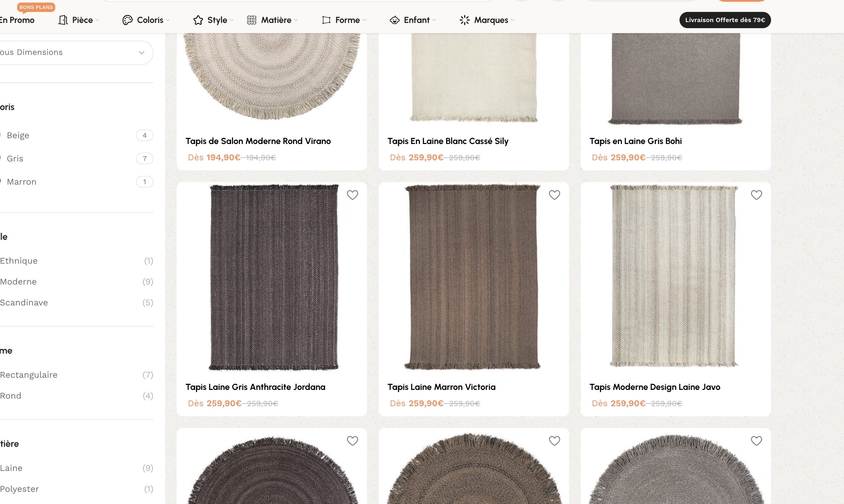Expand the Marques menu chevron
Viewport: 844px width, 504px height.
(513, 20)
